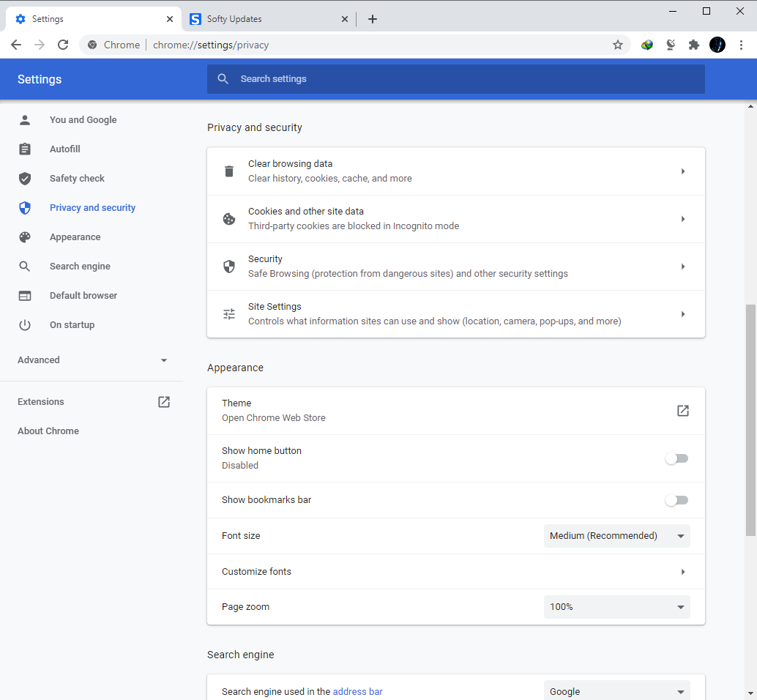This screenshot has width=757, height=700.
Task: Go to Safety check section
Action: (77, 178)
